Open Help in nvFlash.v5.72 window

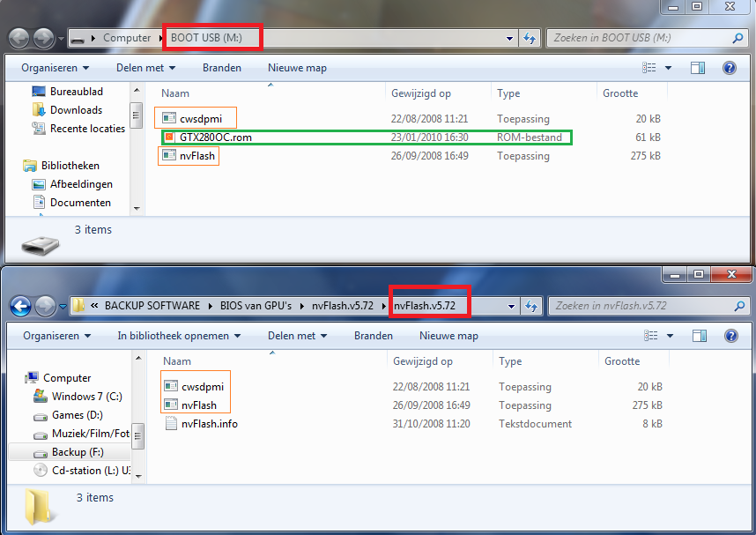[731, 336]
